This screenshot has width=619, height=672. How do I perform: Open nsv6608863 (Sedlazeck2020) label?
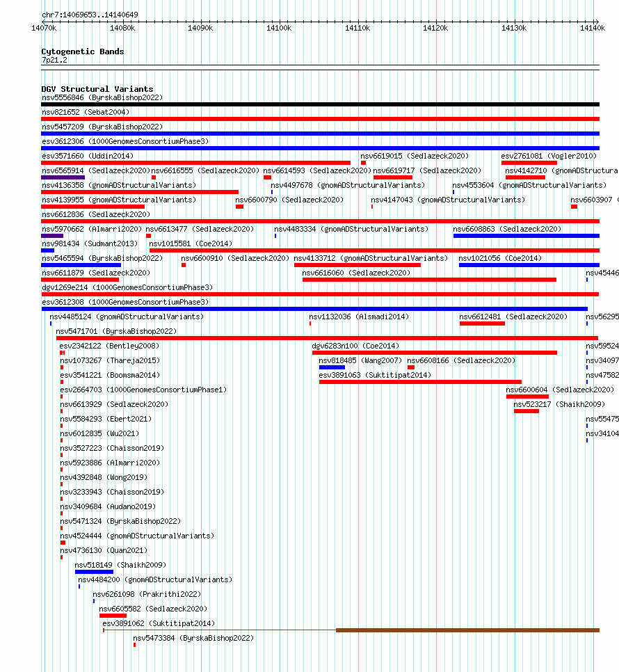point(507,229)
